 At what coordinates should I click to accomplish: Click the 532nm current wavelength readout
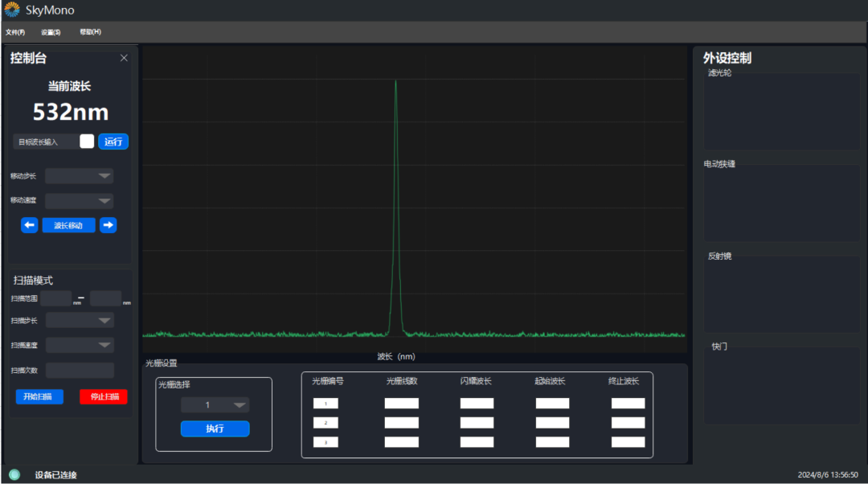(x=70, y=112)
